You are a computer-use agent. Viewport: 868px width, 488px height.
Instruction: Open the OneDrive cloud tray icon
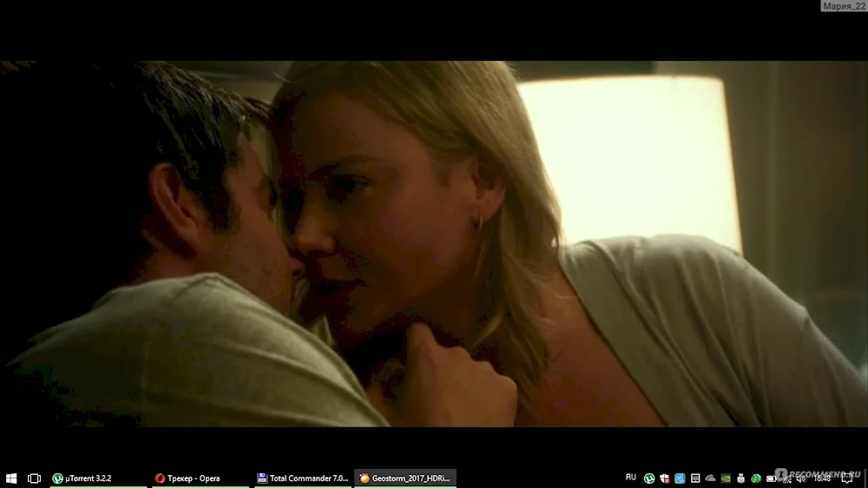710,478
